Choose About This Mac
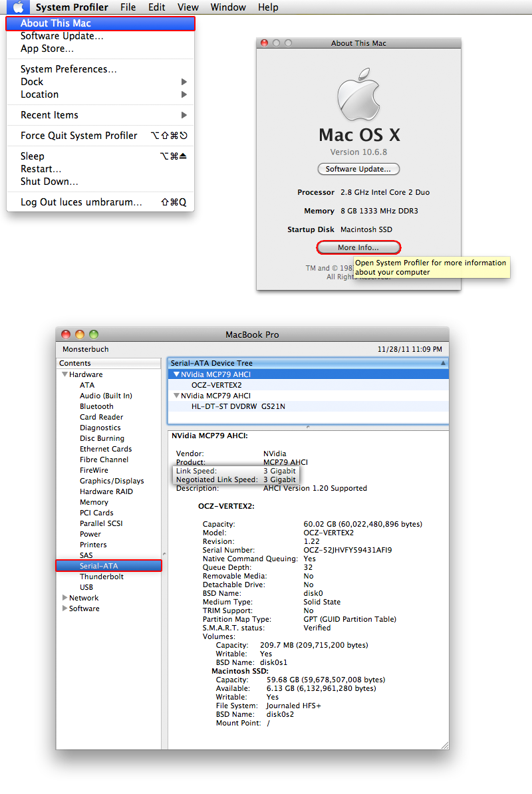Image resolution: width=532 pixels, height=794 pixels. (100, 23)
